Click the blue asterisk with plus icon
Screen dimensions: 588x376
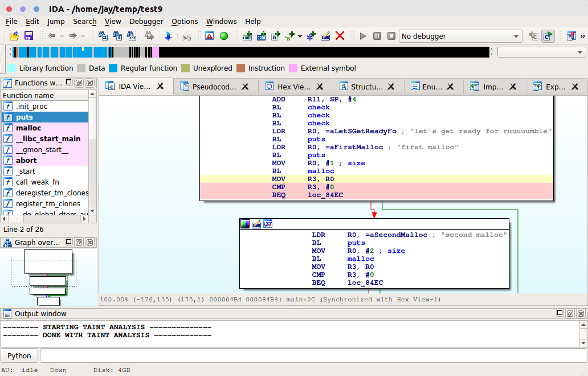(x=311, y=36)
